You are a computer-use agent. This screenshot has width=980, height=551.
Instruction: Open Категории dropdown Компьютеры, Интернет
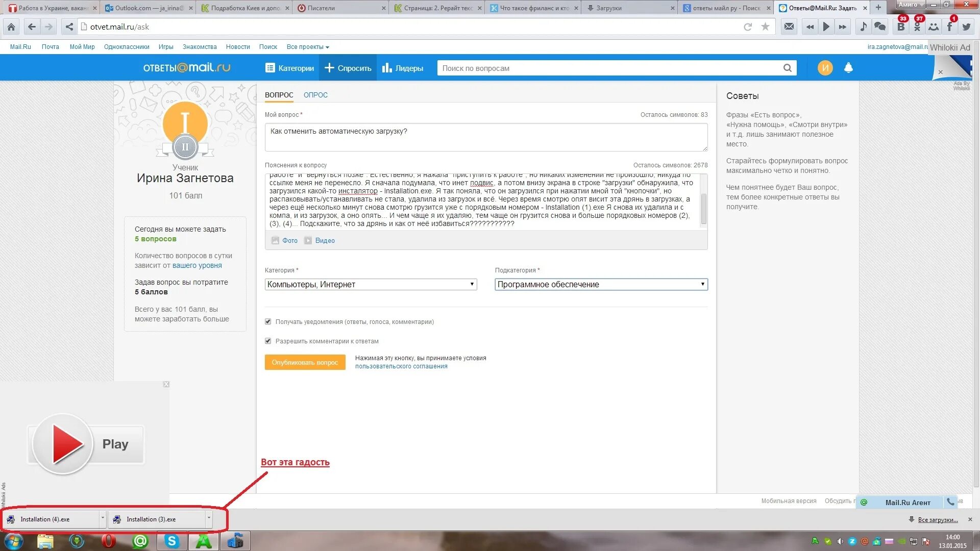(x=371, y=284)
